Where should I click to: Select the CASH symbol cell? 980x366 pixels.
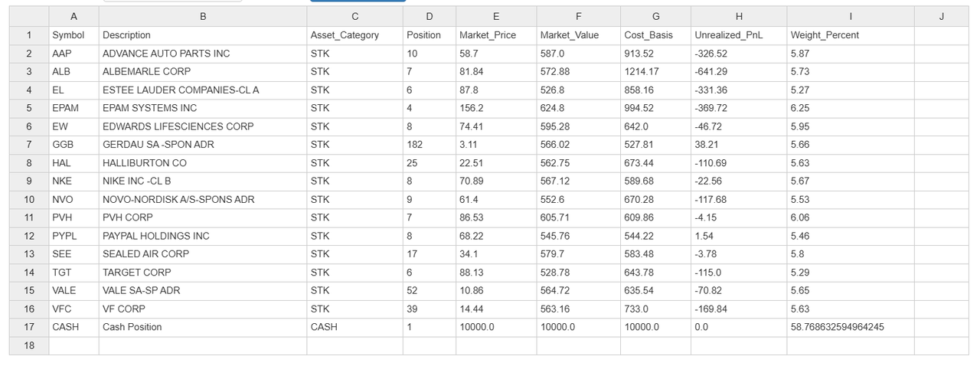[x=73, y=327]
